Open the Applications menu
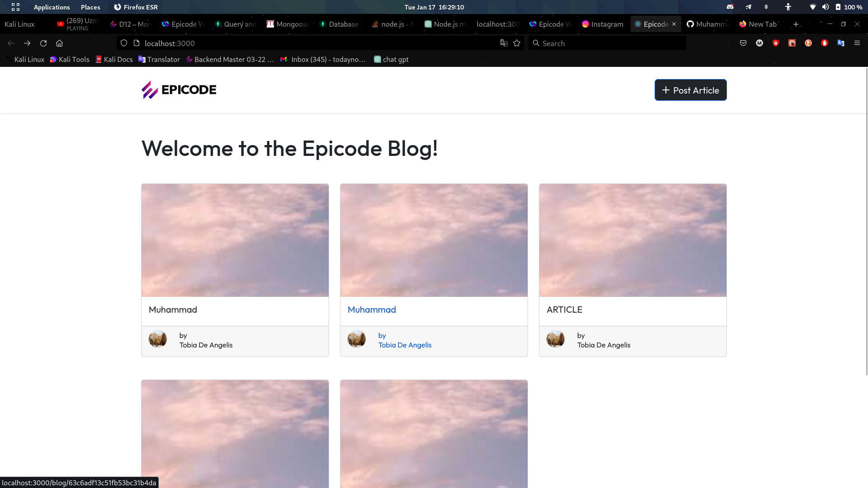The width and height of the screenshot is (868, 488). tap(52, 7)
